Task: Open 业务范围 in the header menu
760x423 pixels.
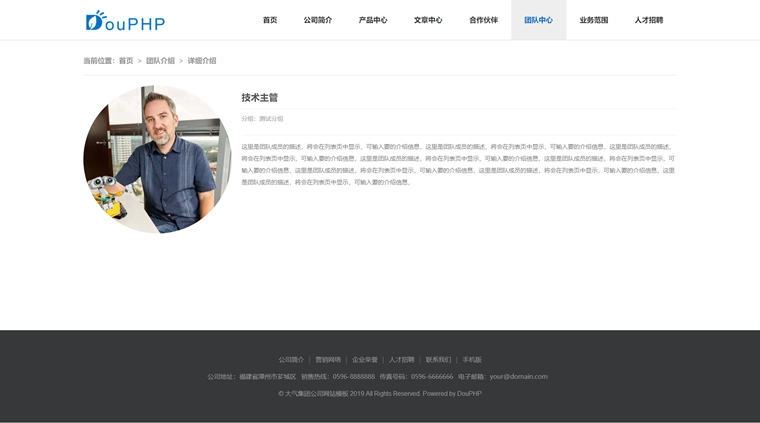Action: tap(594, 20)
